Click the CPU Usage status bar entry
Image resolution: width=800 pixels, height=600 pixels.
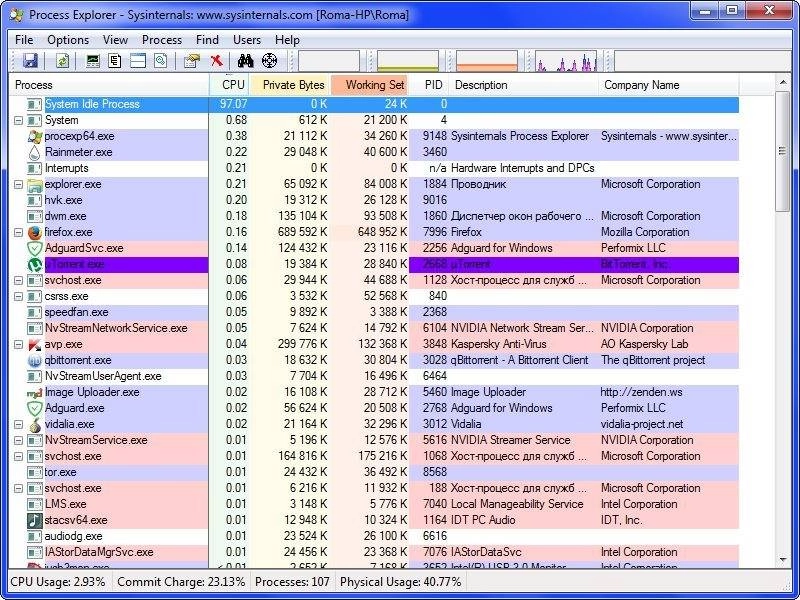pyautogui.click(x=58, y=582)
